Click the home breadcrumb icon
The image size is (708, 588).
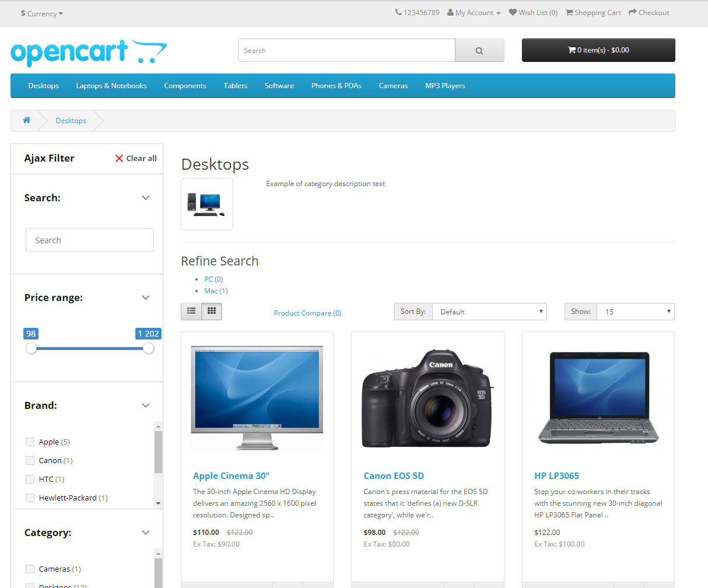pyautogui.click(x=26, y=120)
